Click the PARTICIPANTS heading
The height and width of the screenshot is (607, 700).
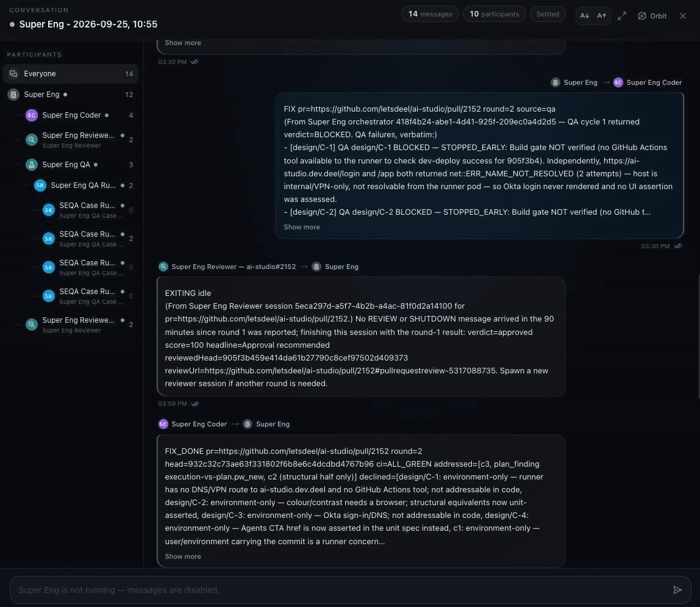click(x=34, y=54)
